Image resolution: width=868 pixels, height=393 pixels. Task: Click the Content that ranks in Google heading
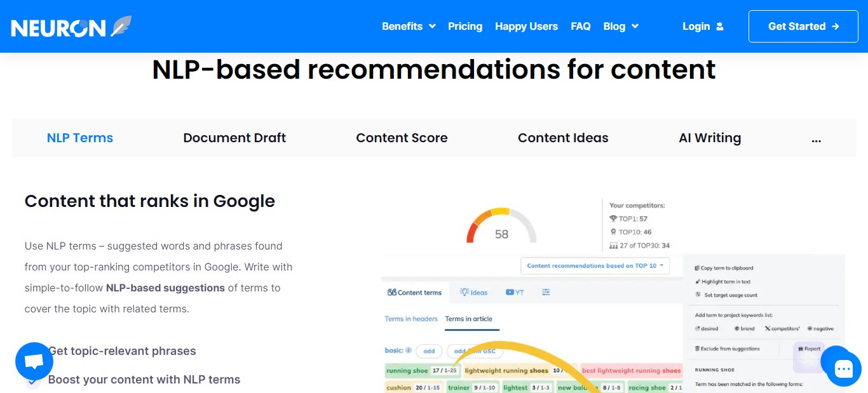coord(150,201)
